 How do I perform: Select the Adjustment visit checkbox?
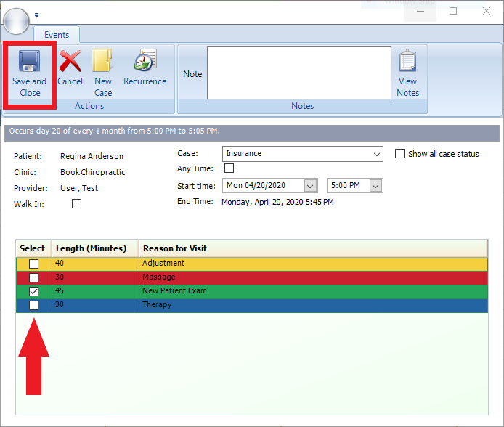click(33, 264)
